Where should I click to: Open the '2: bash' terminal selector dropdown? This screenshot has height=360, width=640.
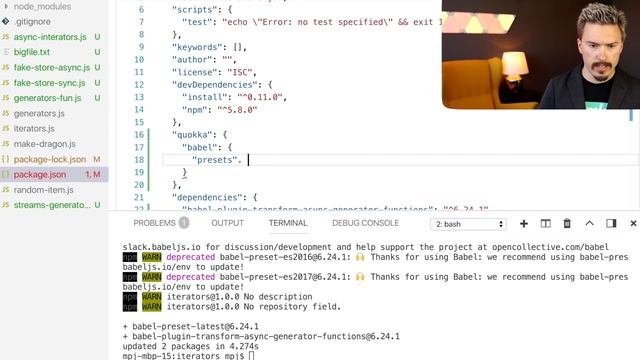pyautogui.click(x=468, y=224)
